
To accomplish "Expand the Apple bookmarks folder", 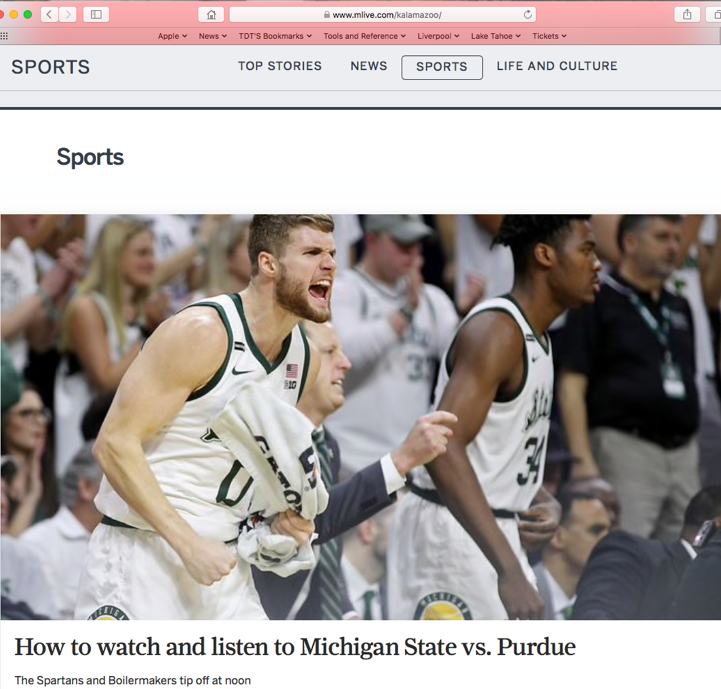I will 172,36.
